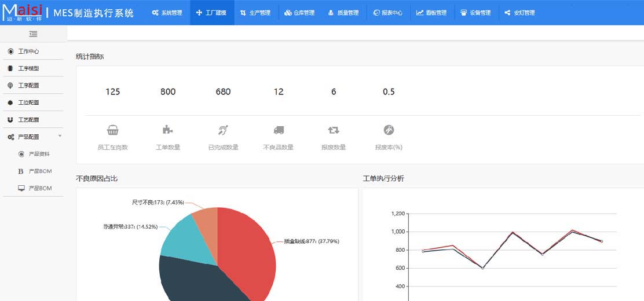Image resolution: width=644 pixels, height=301 pixels.
Task: Click the 已完成数量 ear-shaped icon
Action: [x=223, y=130]
